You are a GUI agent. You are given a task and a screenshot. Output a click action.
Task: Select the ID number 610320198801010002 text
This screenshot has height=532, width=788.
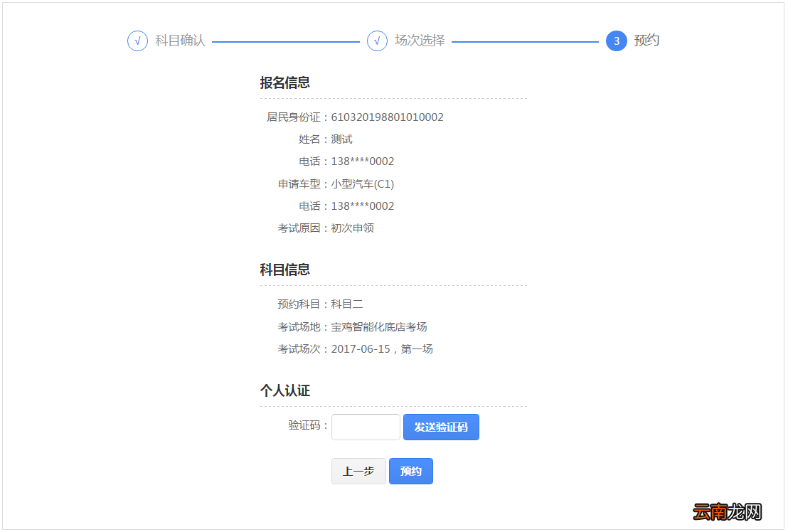[x=387, y=117]
